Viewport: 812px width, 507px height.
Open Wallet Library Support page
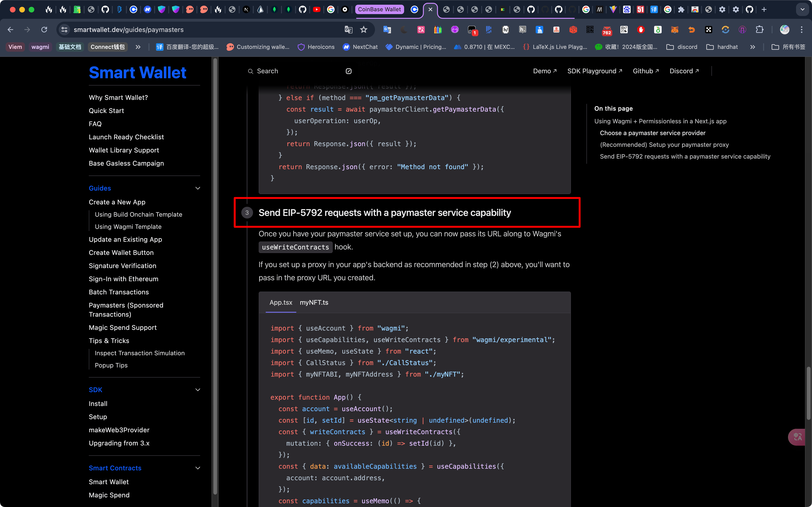coord(124,150)
